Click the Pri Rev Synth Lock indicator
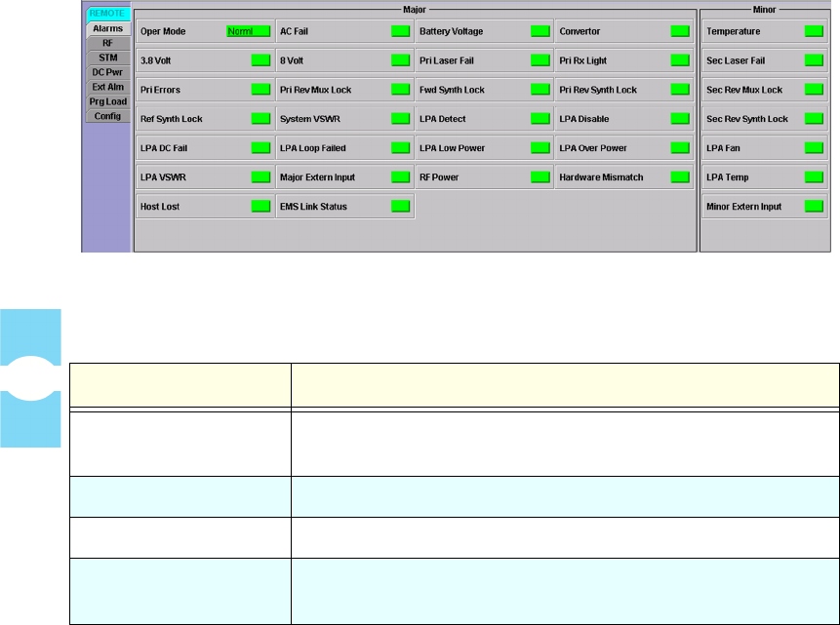Viewport: 840px width, 625px height. 680,90
